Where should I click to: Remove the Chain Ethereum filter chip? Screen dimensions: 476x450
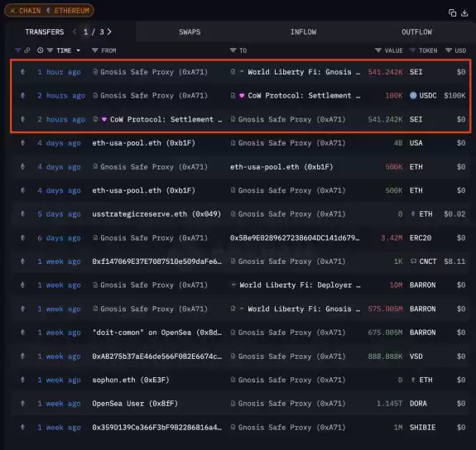(x=12, y=11)
